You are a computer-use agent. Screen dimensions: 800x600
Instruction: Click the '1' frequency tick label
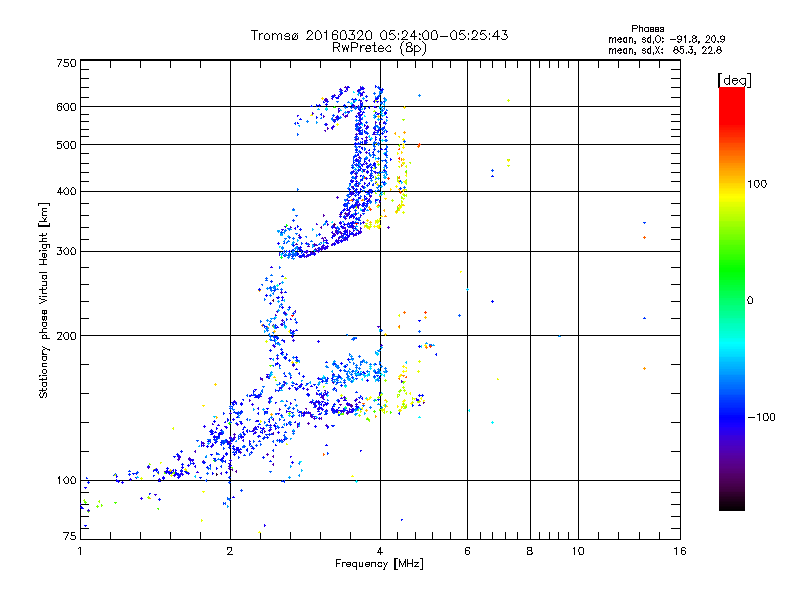(x=80, y=551)
